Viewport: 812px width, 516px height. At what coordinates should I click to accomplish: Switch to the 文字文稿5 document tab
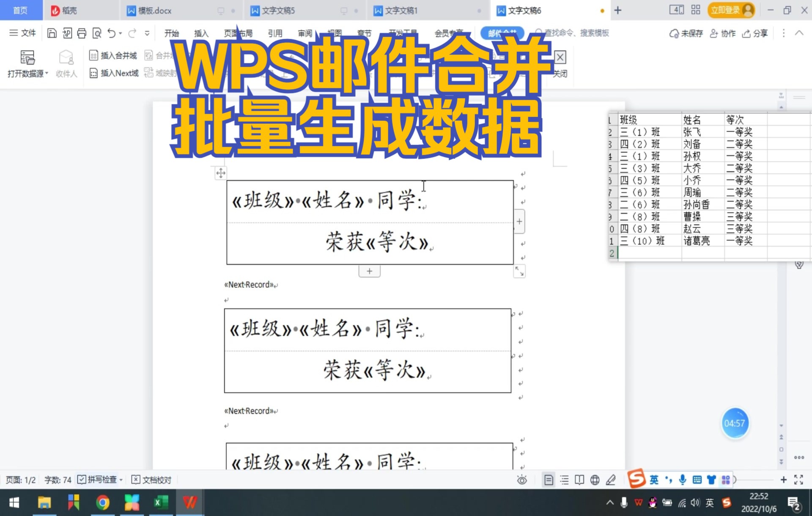pyautogui.click(x=304, y=10)
